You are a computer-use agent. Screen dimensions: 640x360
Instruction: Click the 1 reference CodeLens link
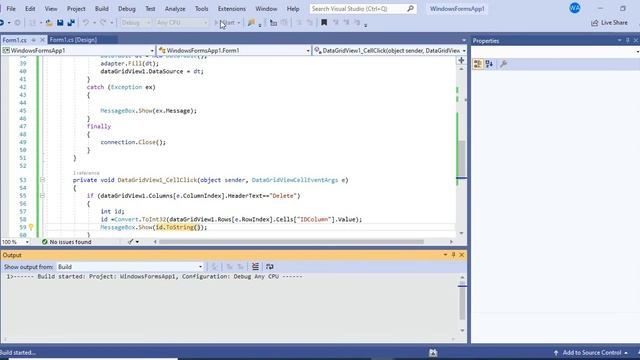point(86,173)
